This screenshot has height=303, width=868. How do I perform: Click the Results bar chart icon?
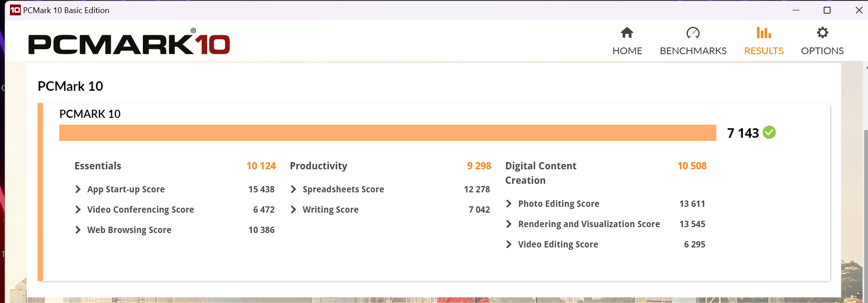click(764, 33)
